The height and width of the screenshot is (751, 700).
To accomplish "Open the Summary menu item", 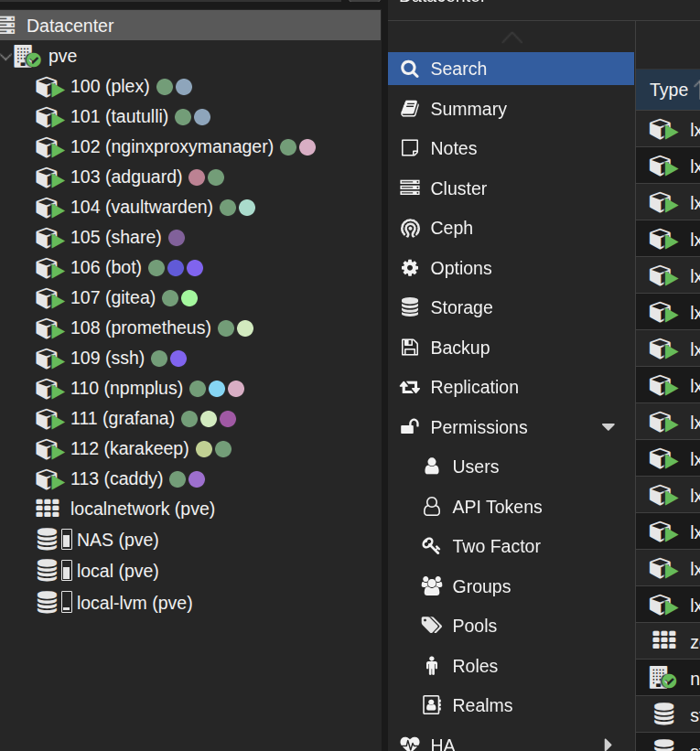I will tap(468, 109).
